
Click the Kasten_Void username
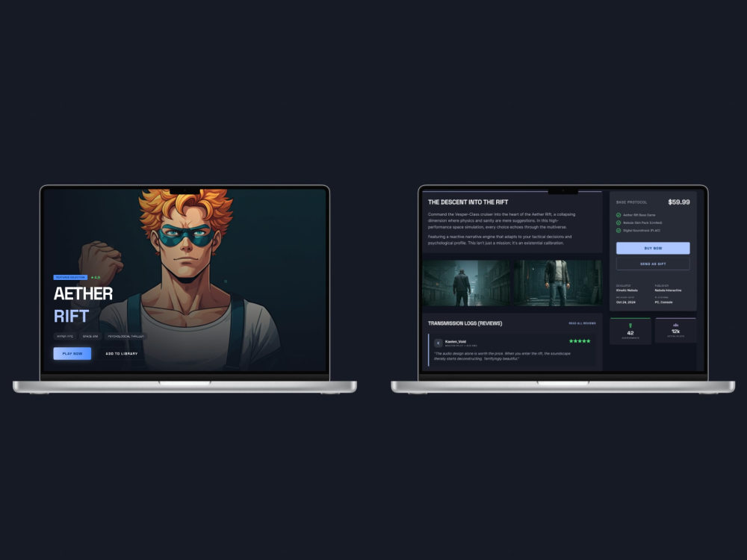[x=456, y=341]
